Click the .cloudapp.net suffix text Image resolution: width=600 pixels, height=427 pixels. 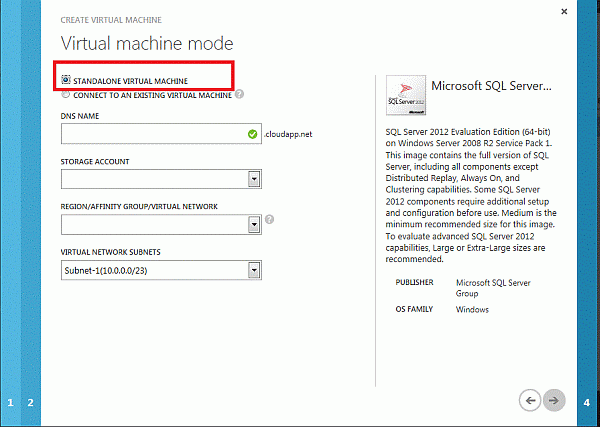(288, 134)
